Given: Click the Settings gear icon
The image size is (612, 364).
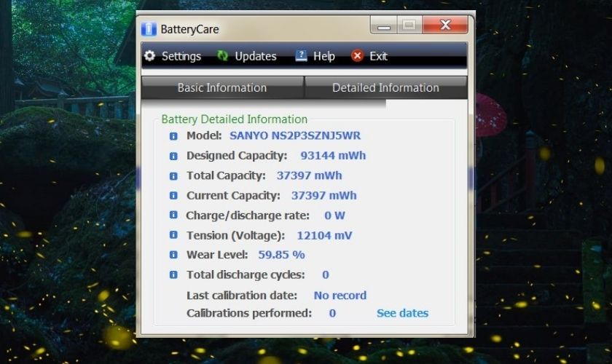Looking at the screenshot, I should coord(150,56).
